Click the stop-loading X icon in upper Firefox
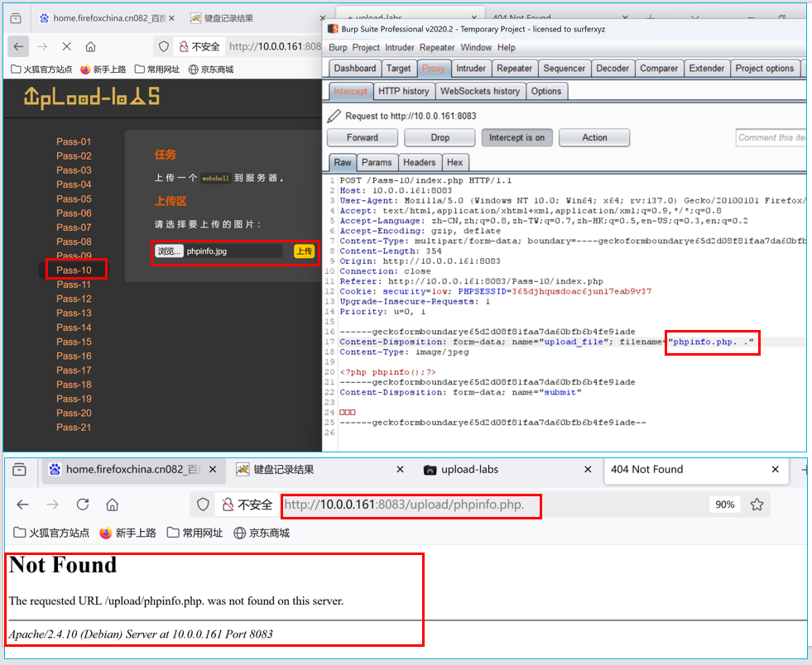812x665 pixels. (67, 46)
